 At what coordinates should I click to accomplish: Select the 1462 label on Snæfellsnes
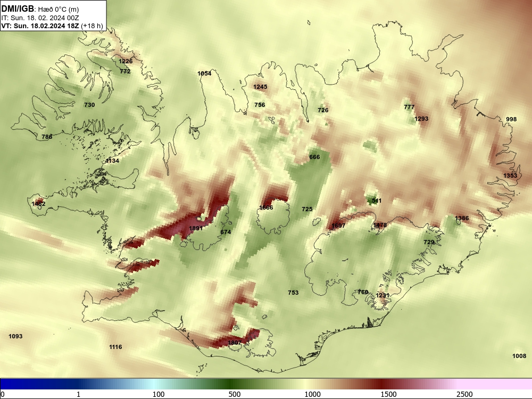point(38,204)
